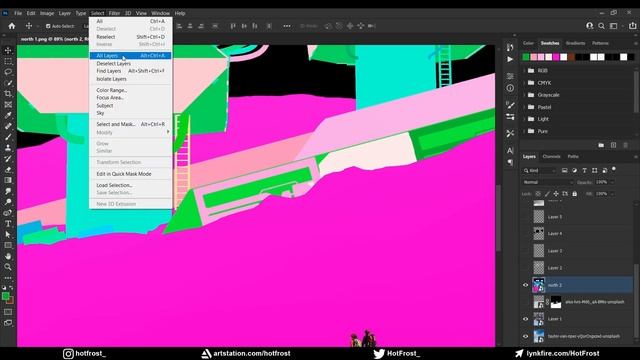640x360 pixels.
Task: Open the three-dots more options in options bar
Action: click(x=287, y=26)
